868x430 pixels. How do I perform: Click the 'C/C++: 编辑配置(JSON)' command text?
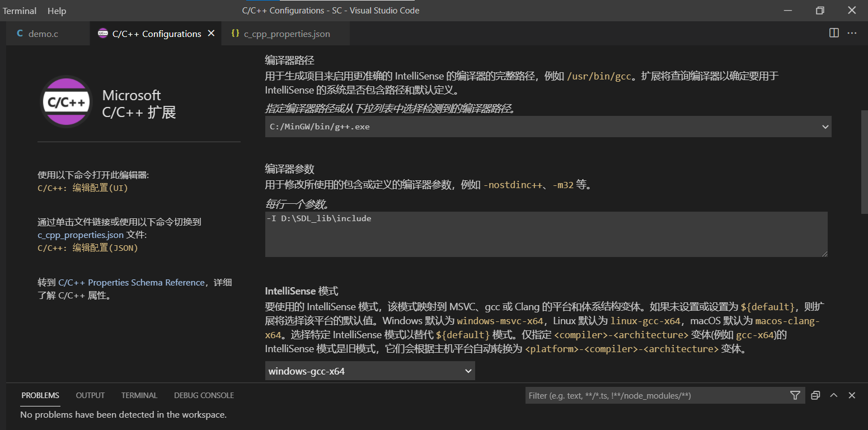tap(88, 247)
